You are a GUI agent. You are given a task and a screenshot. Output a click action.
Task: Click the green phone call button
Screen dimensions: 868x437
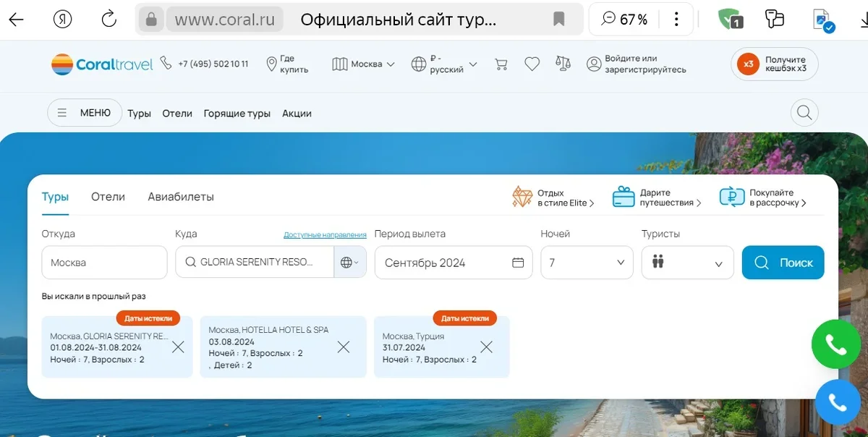click(x=835, y=345)
